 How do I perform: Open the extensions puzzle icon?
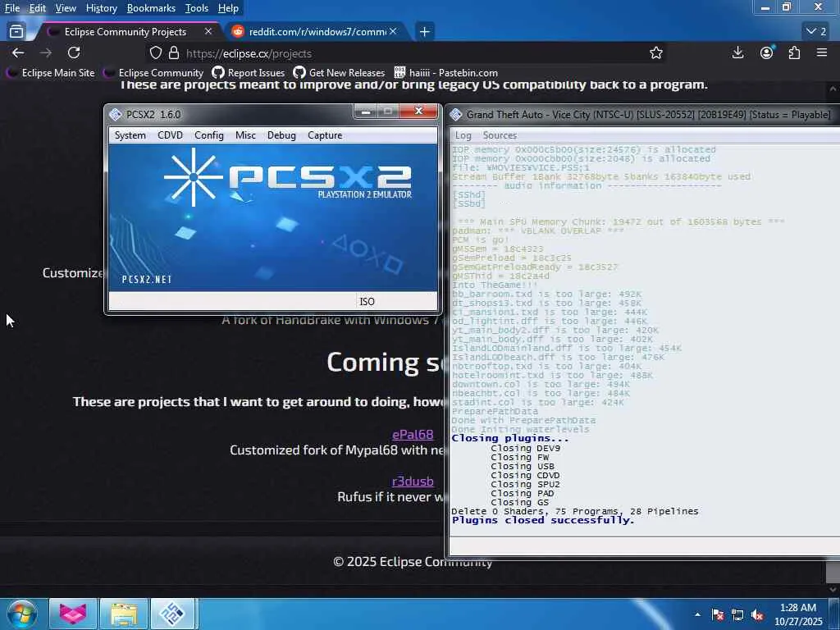tap(794, 52)
